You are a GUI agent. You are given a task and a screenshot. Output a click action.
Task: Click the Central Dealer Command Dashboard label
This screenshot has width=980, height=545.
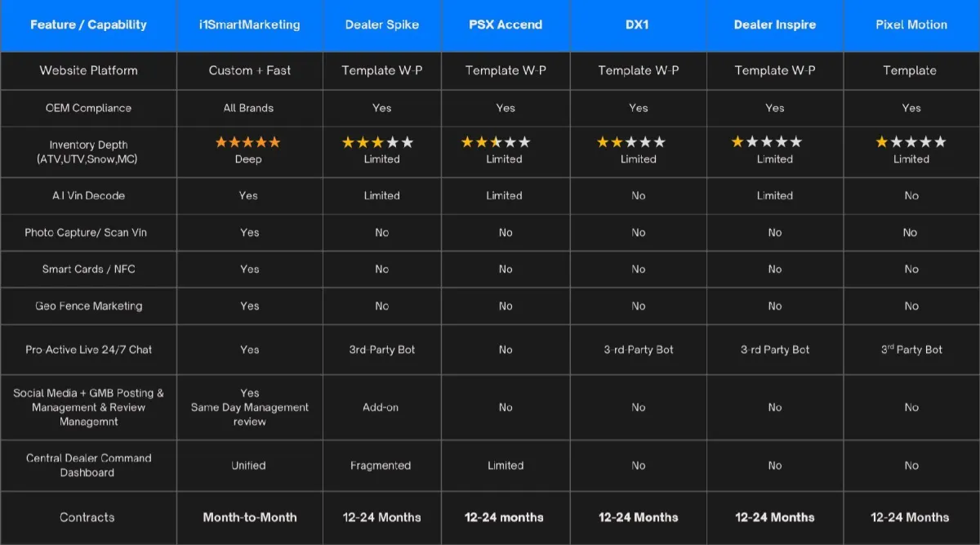pyautogui.click(x=88, y=465)
